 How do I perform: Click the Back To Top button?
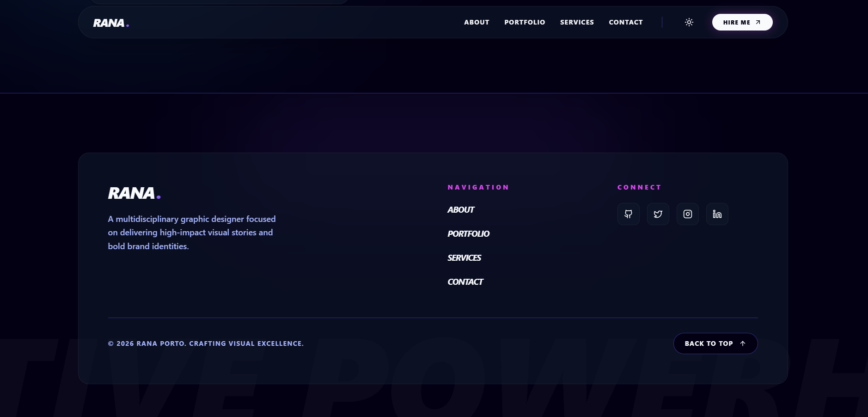click(x=715, y=343)
